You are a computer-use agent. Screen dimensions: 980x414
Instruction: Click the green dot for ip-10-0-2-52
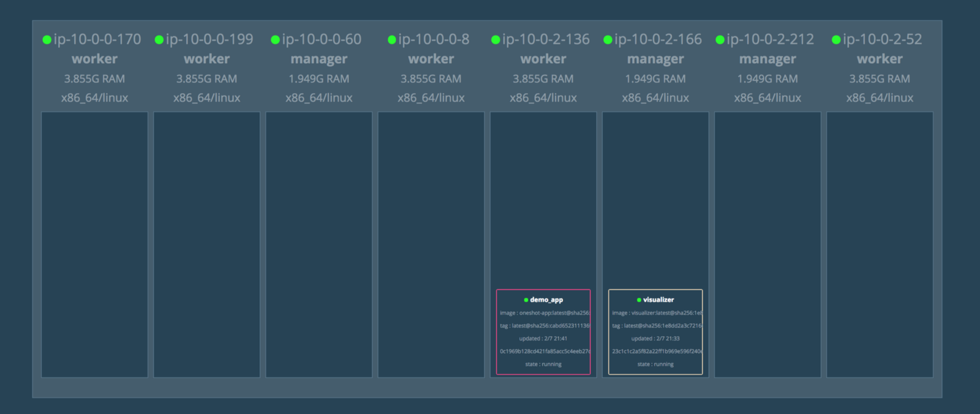(x=836, y=40)
